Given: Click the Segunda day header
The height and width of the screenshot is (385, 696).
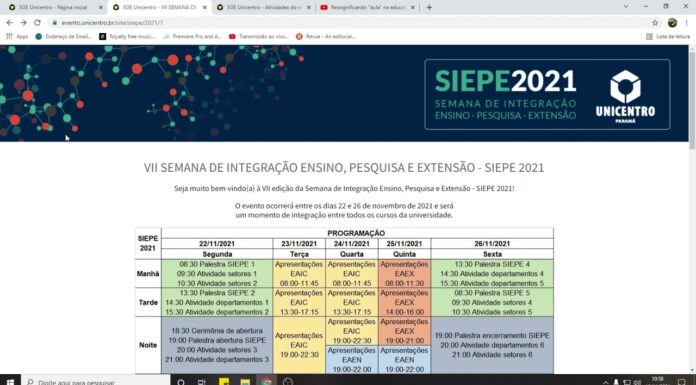Looking at the screenshot, I should point(217,254).
